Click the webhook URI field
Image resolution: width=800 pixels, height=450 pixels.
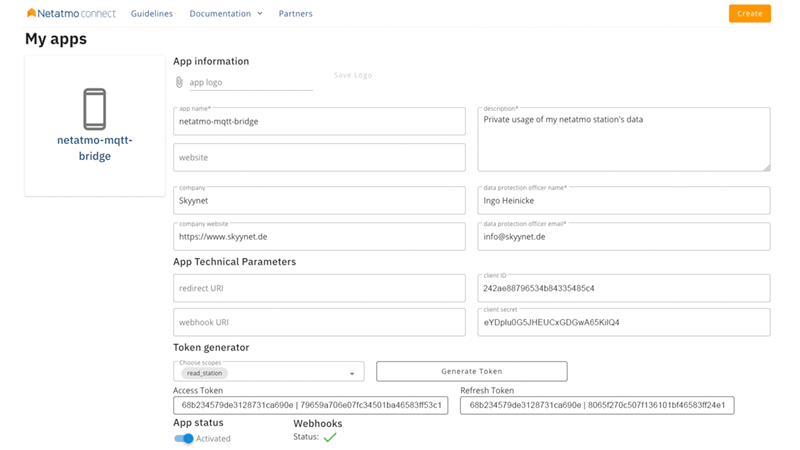tap(319, 322)
